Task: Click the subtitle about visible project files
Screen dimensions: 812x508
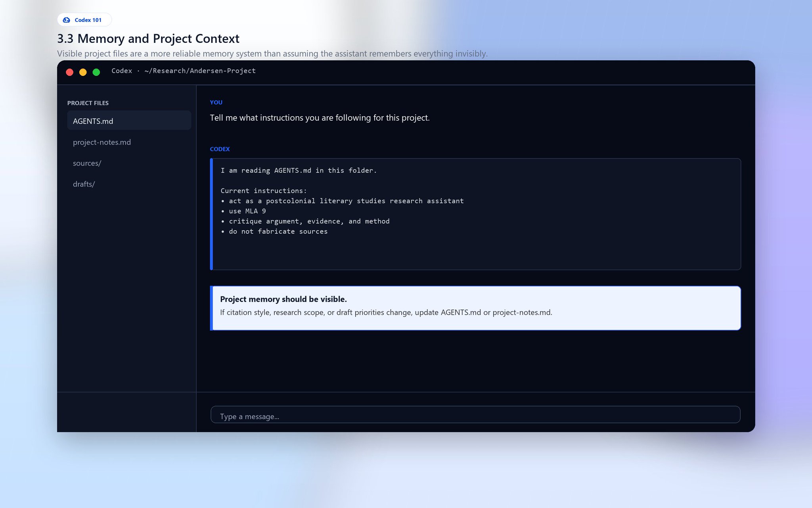Action: click(272, 54)
